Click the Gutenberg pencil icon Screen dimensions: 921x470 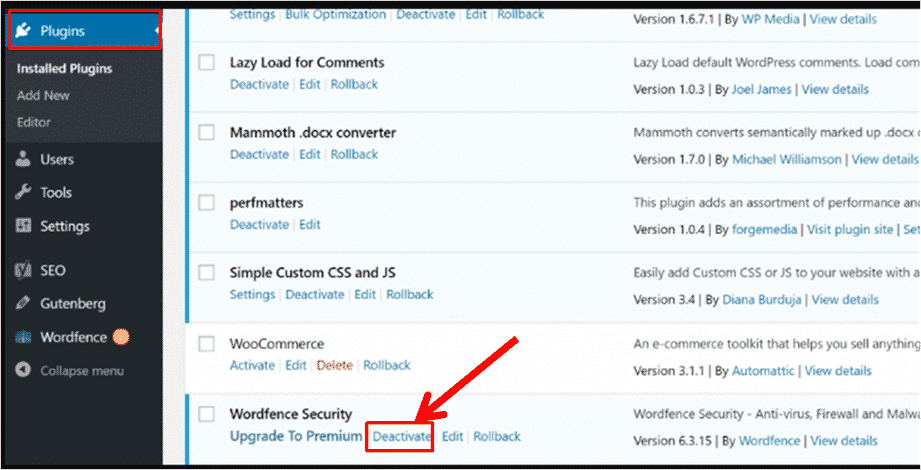[23, 304]
